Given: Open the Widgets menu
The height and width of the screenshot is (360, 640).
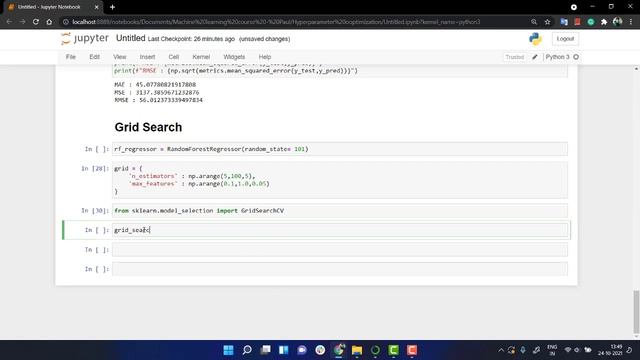Looking at the screenshot, I should 234,57.
